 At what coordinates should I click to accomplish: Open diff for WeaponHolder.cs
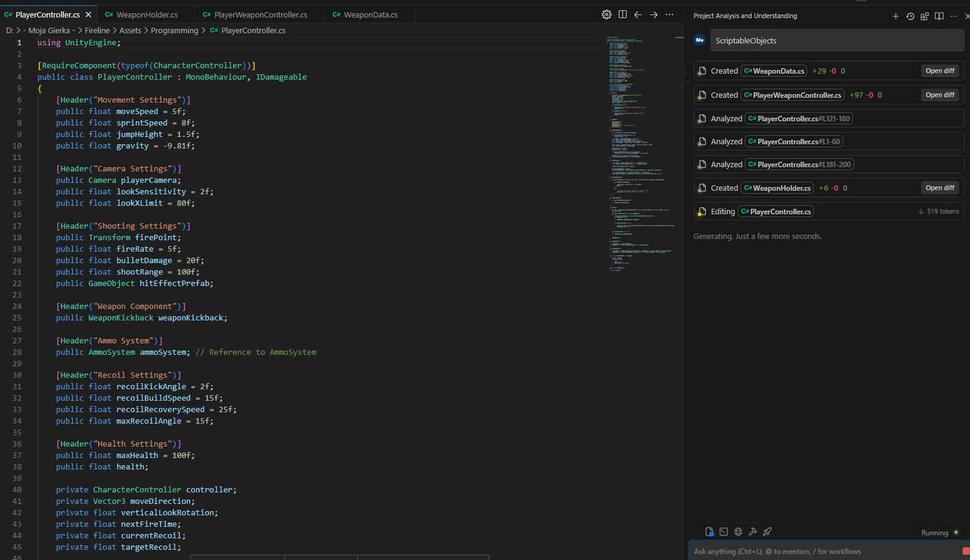(940, 188)
